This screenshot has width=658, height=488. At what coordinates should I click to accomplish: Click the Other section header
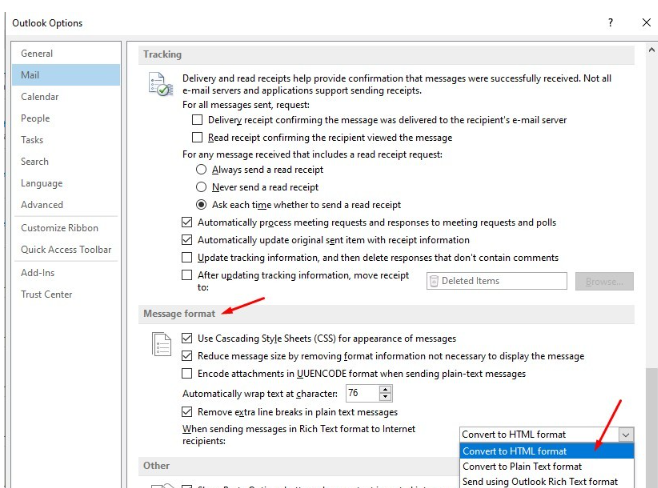pyautogui.click(x=299, y=466)
